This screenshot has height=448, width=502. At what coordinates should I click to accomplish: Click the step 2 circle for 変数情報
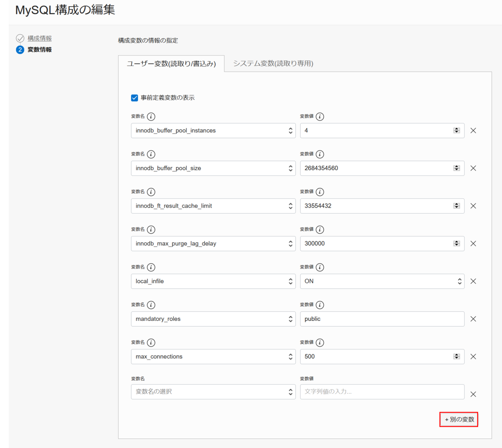point(20,50)
